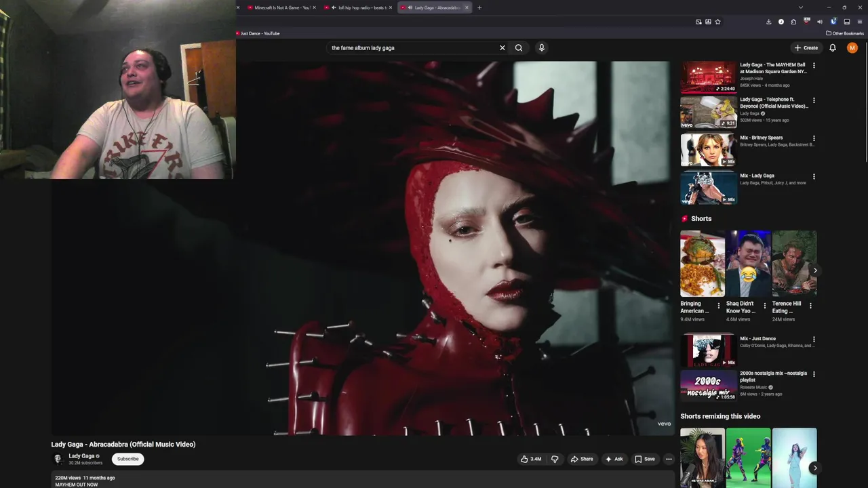The image size is (868, 488).
Task: Show next remix shorts with arrow
Action: (x=815, y=468)
